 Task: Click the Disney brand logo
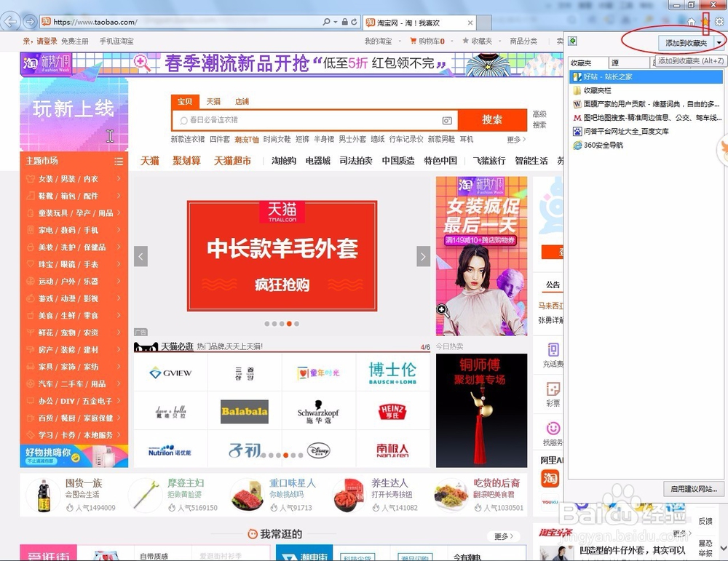pyautogui.click(x=319, y=450)
